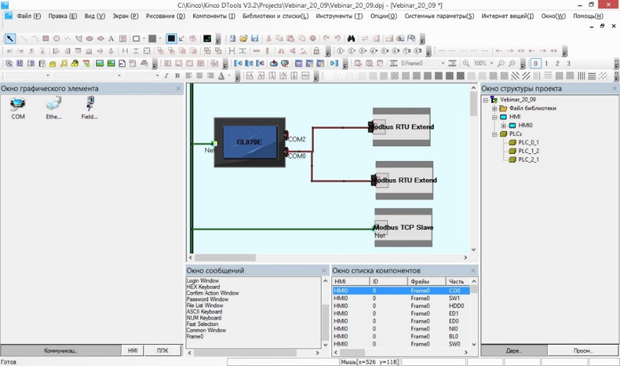Click the horizontal lines fill pattern
The height and width of the screenshot is (366, 620).
pos(592,75)
